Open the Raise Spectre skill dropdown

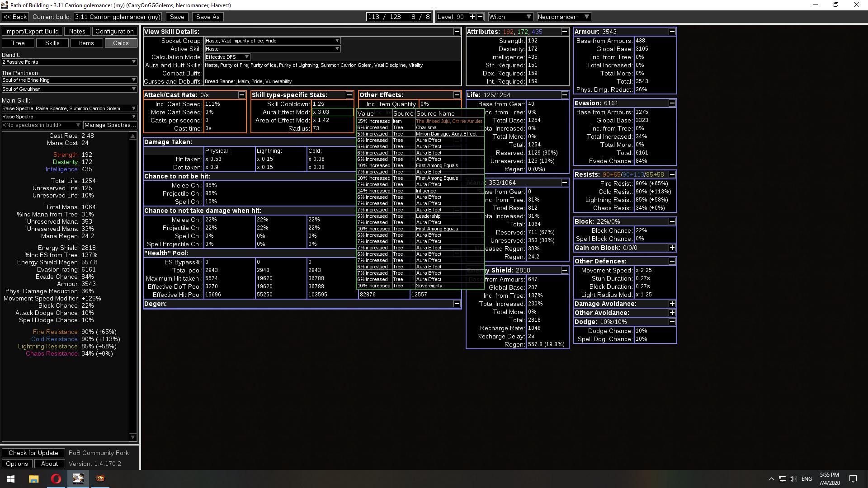coord(69,117)
